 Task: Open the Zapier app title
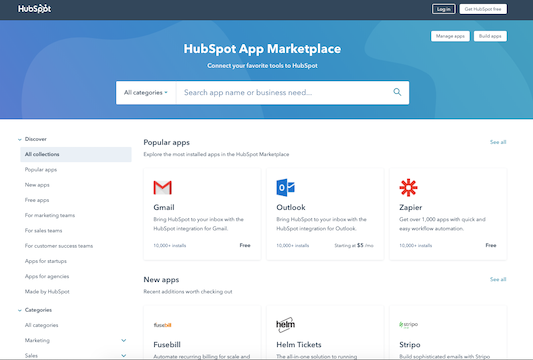click(411, 207)
